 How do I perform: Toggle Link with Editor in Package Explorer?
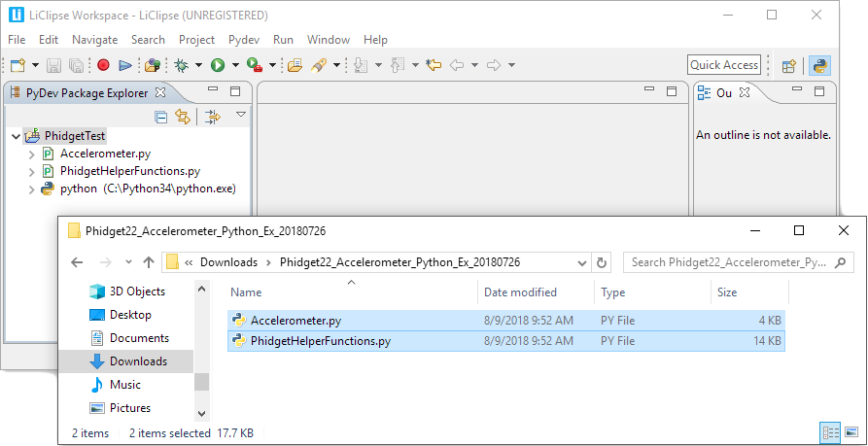(x=183, y=117)
